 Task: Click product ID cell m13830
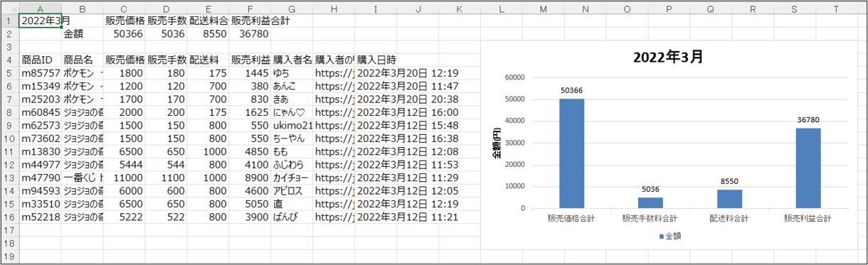[41, 151]
